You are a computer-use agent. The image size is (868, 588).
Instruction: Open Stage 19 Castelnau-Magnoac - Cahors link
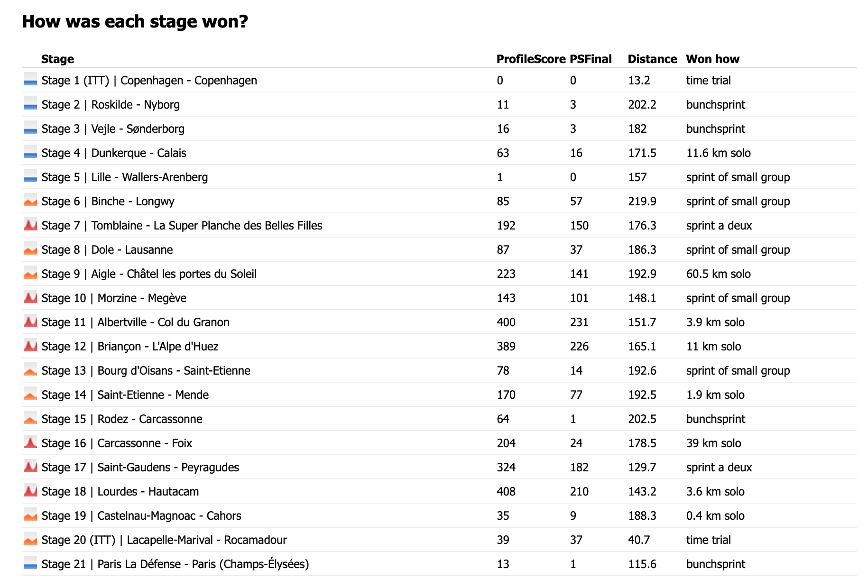[141, 516]
